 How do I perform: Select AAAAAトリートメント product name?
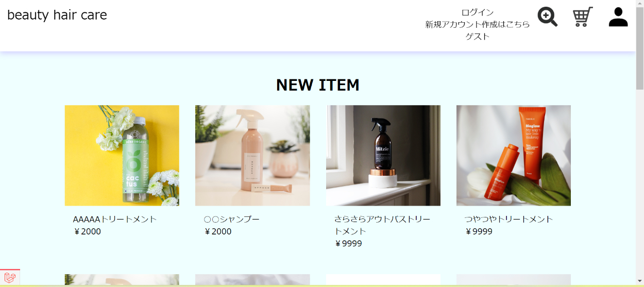pos(115,219)
